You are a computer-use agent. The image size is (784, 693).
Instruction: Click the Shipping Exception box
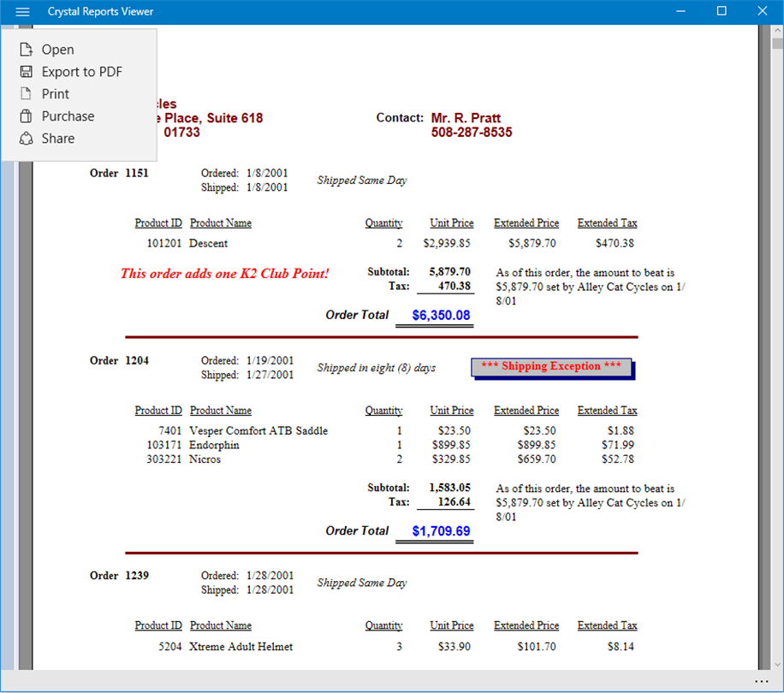pyautogui.click(x=553, y=368)
